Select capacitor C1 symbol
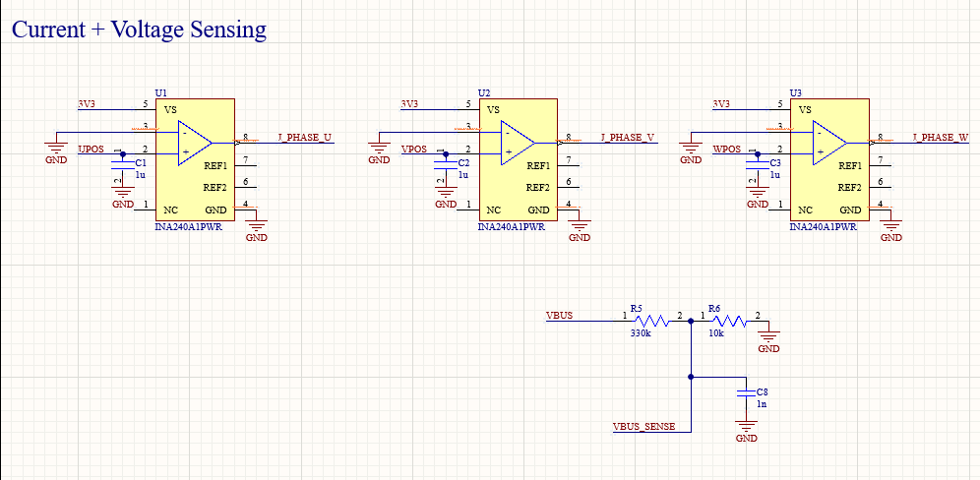The height and width of the screenshot is (480, 980). [122, 165]
